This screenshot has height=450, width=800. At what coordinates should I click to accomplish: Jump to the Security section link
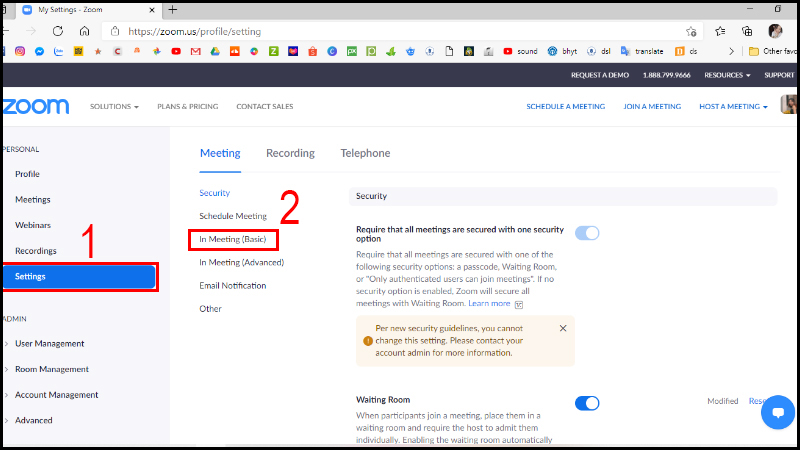point(214,193)
